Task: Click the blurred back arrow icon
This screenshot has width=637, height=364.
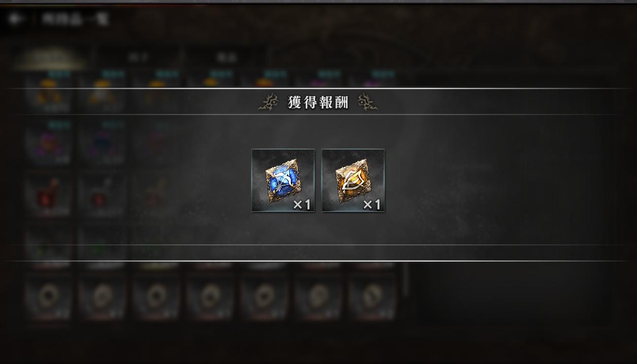Action: pos(16,19)
